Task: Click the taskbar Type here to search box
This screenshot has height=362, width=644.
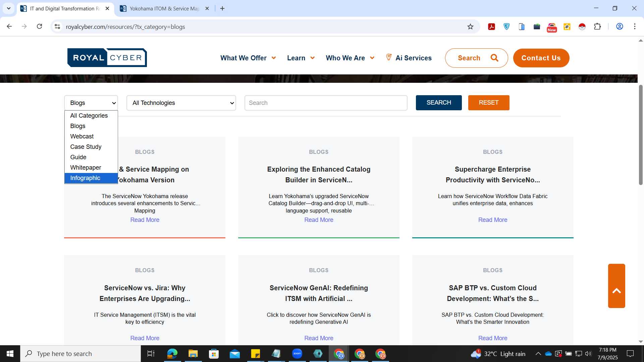Action: coord(80,354)
